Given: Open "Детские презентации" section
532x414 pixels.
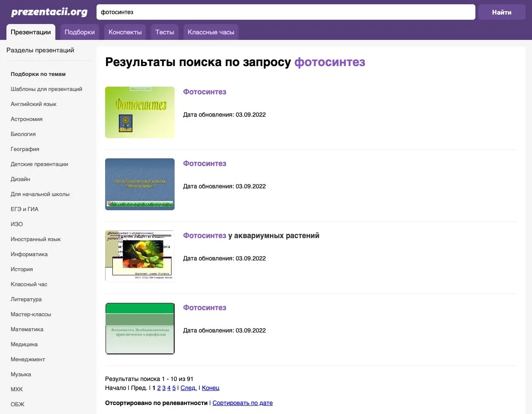Looking at the screenshot, I should [39, 164].
